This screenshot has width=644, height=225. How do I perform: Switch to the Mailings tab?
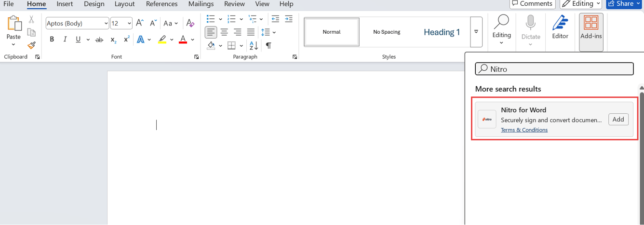(x=201, y=4)
